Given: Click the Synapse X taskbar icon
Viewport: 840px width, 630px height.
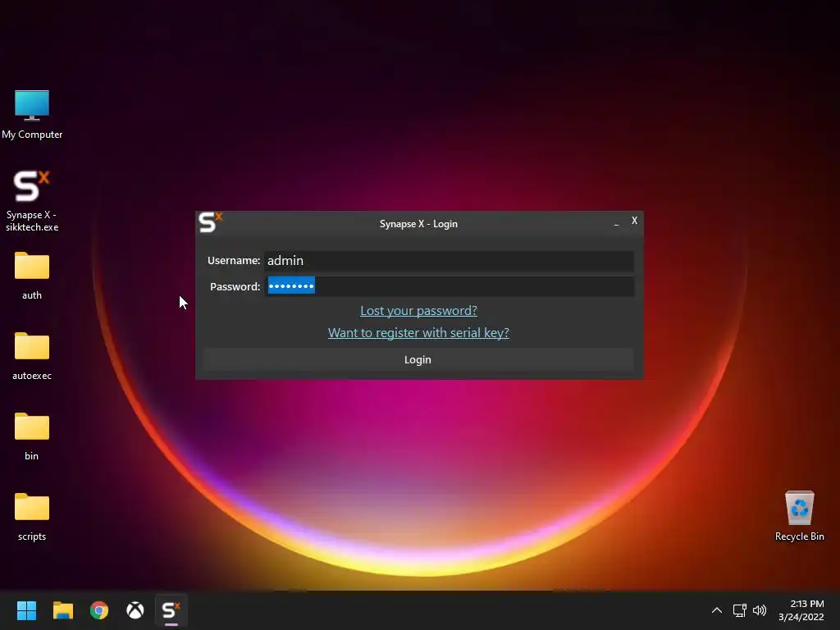Looking at the screenshot, I should (171, 610).
